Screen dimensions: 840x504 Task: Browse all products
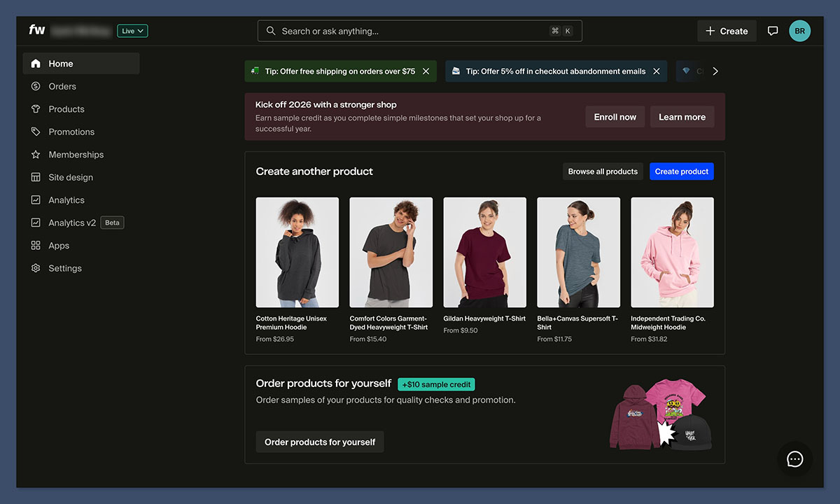[x=602, y=171]
